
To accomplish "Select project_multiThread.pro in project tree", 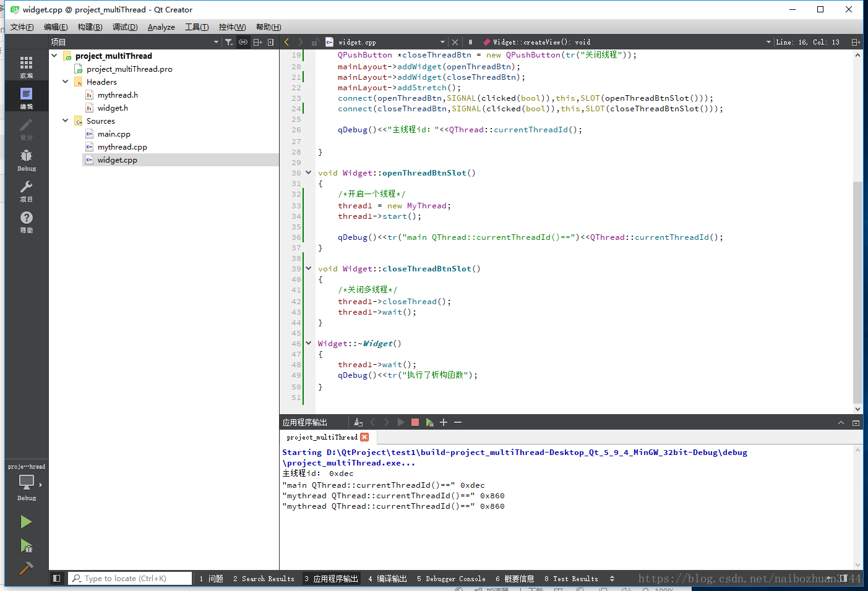I will pos(129,69).
